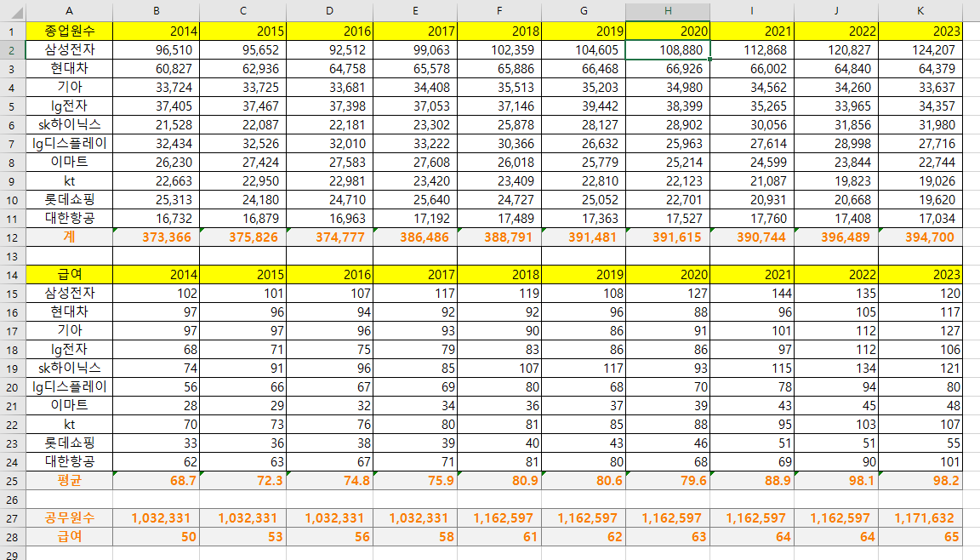This screenshot has width=980, height=560.
Task: Select row 25 header
Action: [13, 480]
